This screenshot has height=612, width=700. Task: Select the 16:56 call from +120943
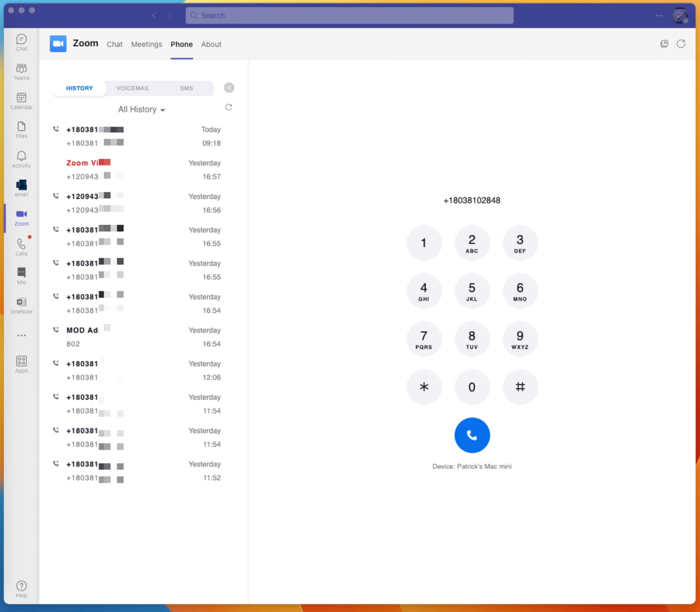click(x=137, y=203)
